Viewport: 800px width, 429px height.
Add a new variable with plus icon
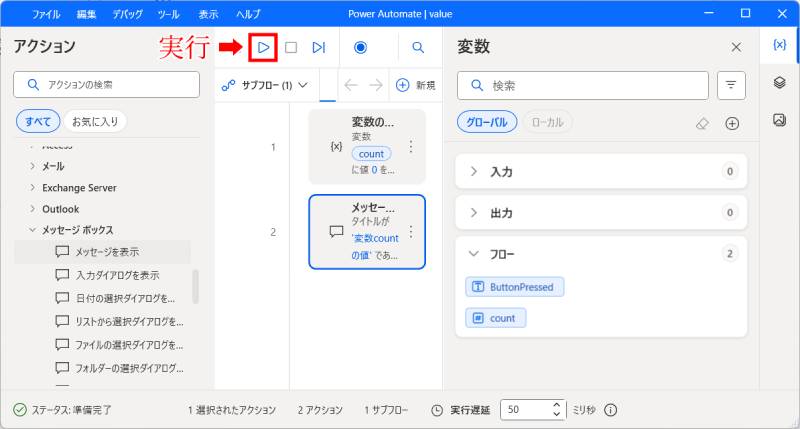(732, 123)
